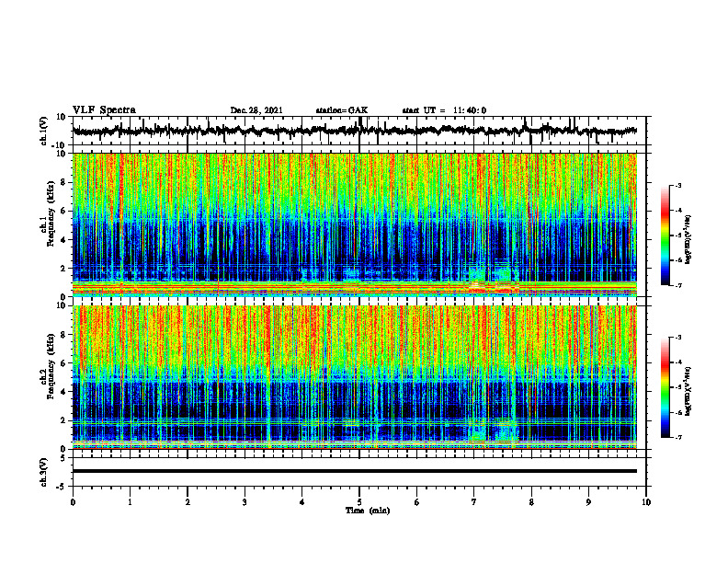The image size is (728, 563).
Task: Click the 'VLF Spectra' title text
Action: click(104, 110)
